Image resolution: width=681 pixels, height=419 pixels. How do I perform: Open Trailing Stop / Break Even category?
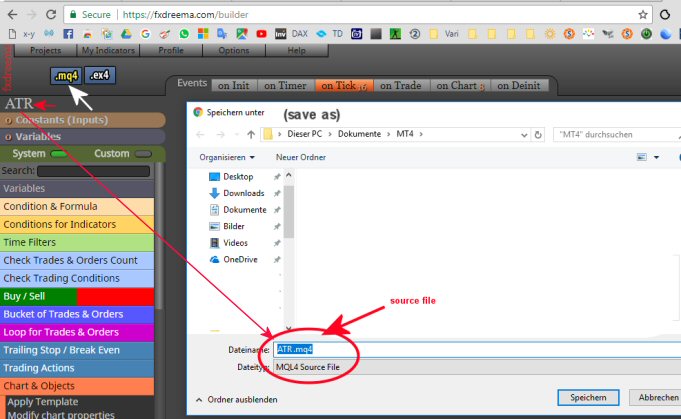coord(77,350)
